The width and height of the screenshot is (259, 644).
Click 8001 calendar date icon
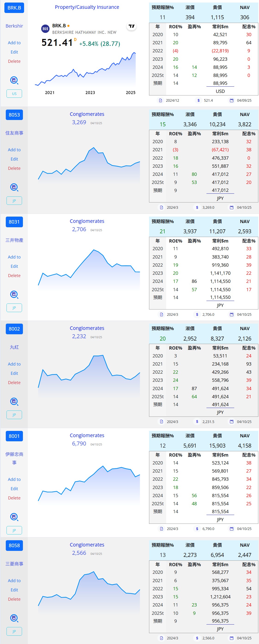pyautogui.click(x=231, y=529)
